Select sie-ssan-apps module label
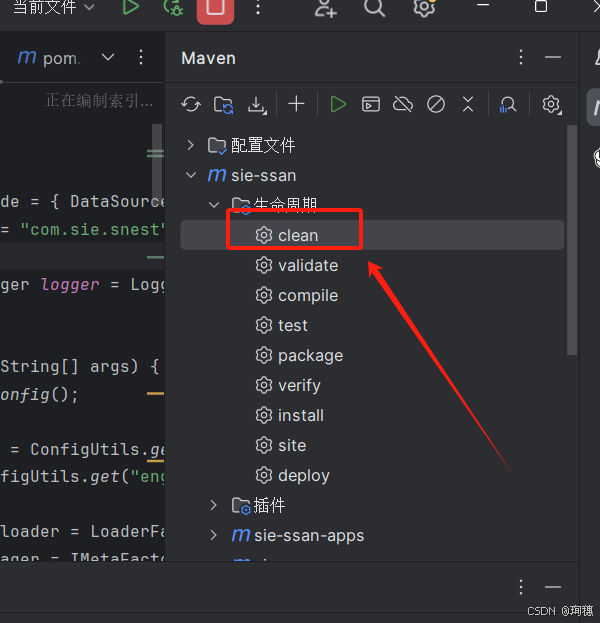The width and height of the screenshot is (600, 623). [309, 536]
